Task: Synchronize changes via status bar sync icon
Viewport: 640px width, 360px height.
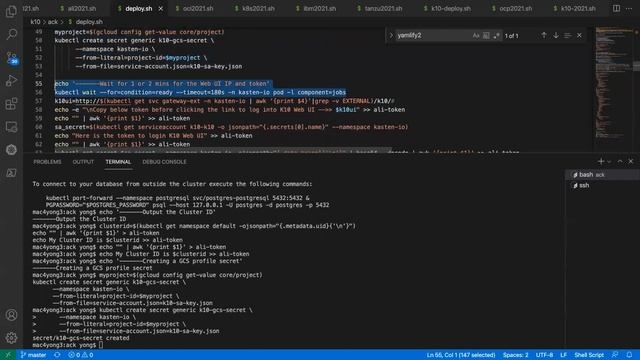Action: tap(57, 355)
